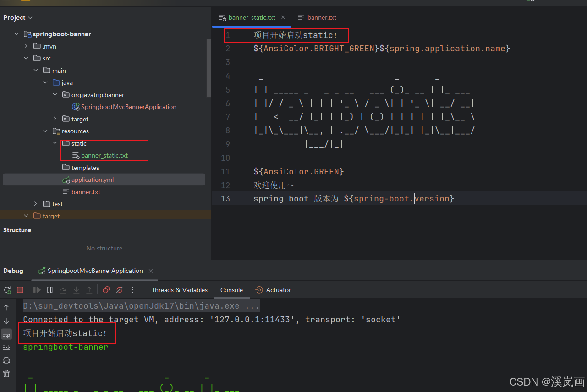
Task: Pause the running program
Action: [50, 290]
